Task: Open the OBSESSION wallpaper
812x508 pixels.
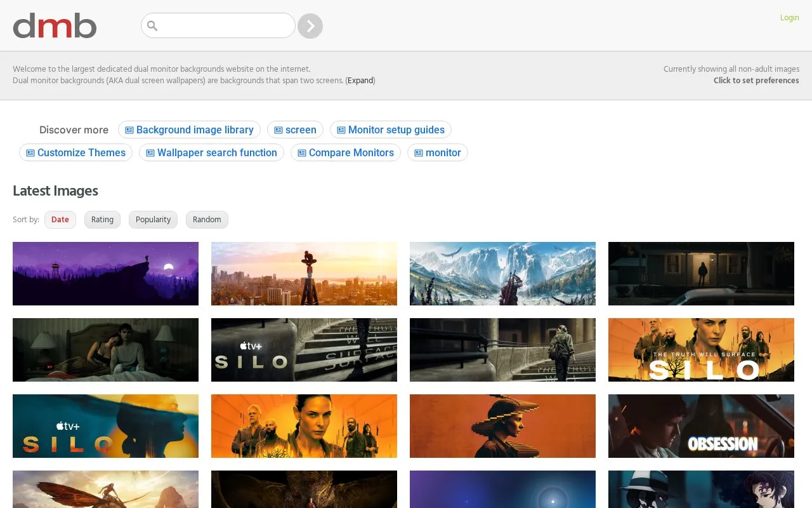Action: pyautogui.click(x=701, y=426)
